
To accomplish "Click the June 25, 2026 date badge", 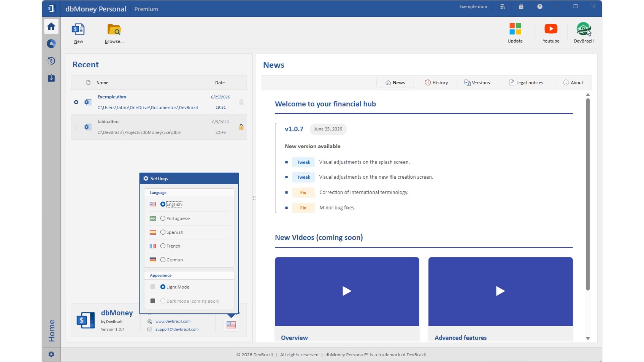I will [x=328, y=129].
